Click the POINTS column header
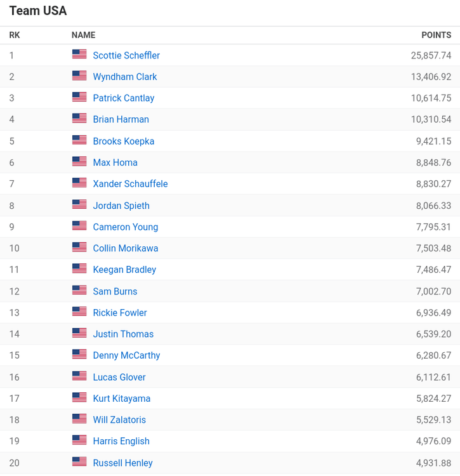 [x=436, y=36]
